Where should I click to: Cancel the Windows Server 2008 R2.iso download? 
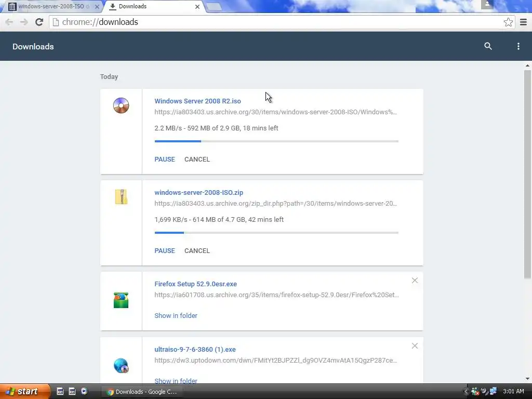[197, 159]
